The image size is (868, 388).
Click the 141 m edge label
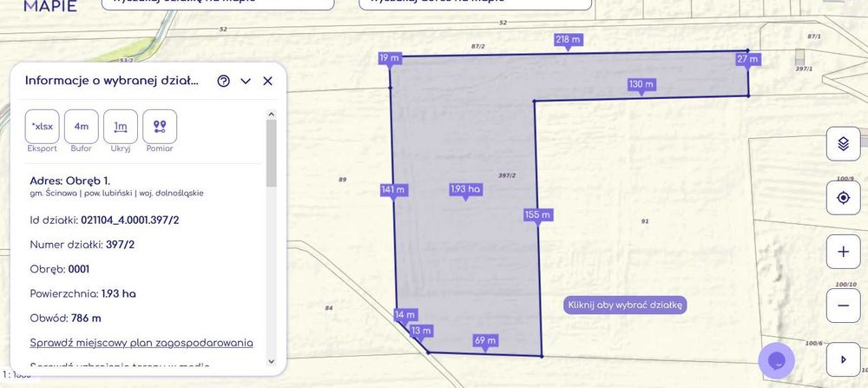pos(393,190)
